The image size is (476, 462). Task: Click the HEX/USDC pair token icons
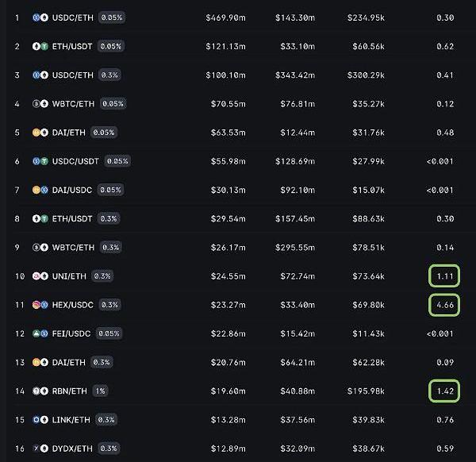tap(39, 304)
